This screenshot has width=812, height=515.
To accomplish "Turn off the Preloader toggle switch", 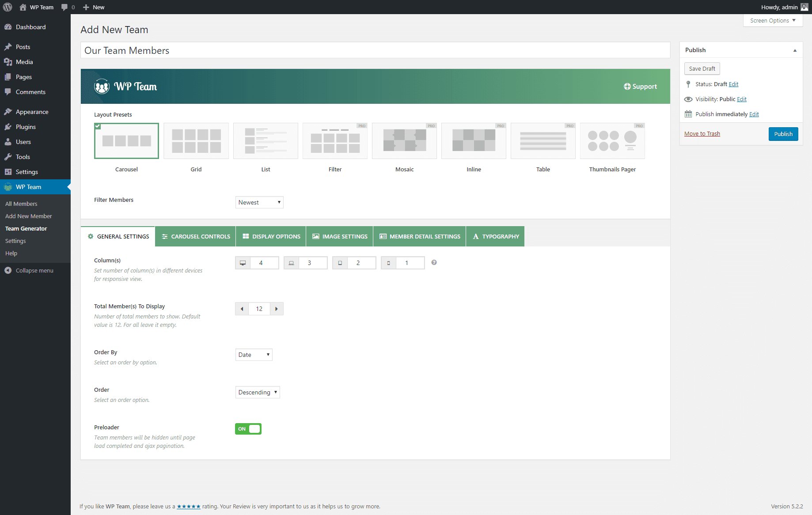I will pos(248,429).
